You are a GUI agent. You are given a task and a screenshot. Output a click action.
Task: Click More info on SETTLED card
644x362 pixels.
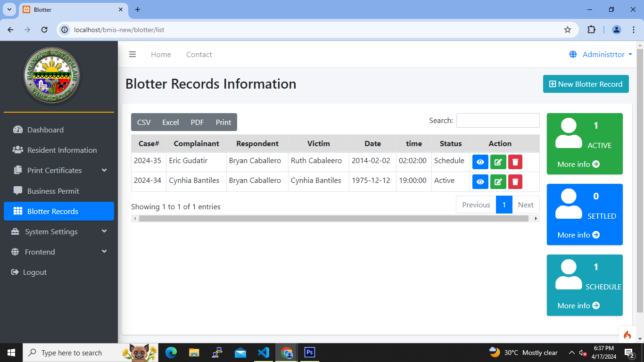[x=578, y=235]
